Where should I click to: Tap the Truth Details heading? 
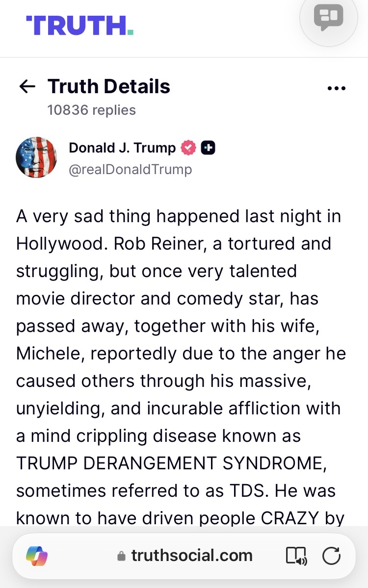pyautogui.click(x=109, y=87)
